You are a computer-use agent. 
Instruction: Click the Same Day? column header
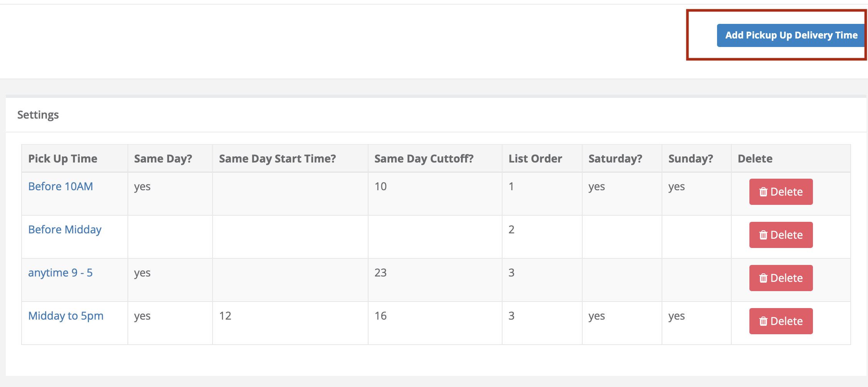(x=163, y=159)
